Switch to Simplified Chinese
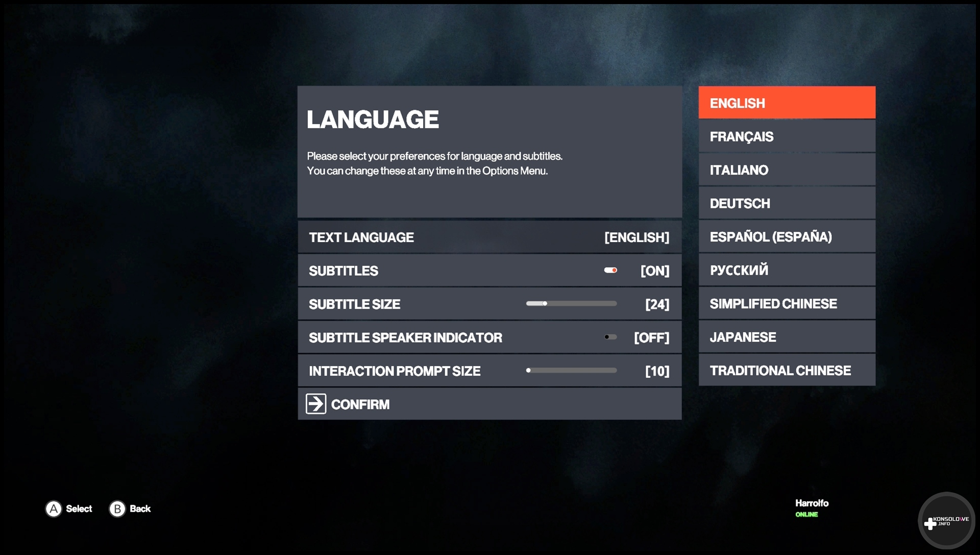980x555 pixels. coord(787,304)
